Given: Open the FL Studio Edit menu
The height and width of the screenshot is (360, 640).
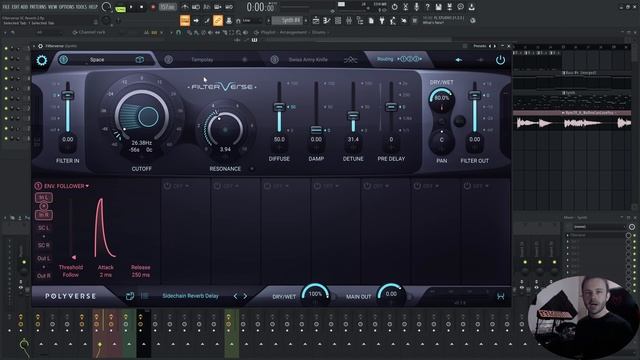Looking at the screenshot, I should point(16,7).
